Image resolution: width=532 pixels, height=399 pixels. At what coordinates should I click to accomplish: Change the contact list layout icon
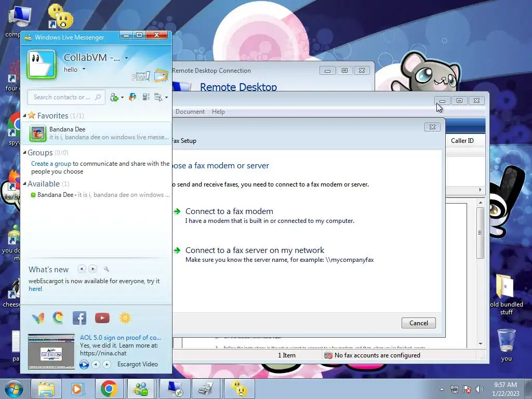[x=146, y=97]
